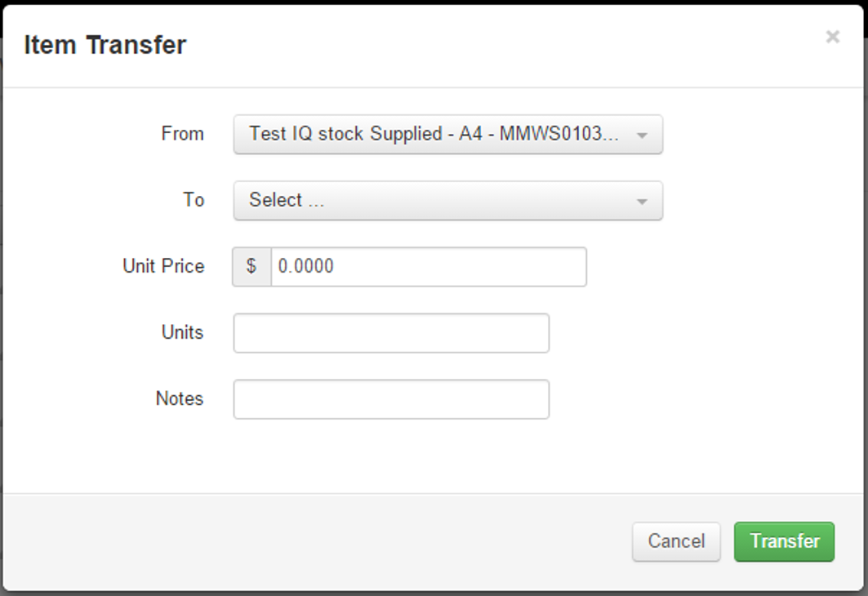This screenshot has height=596, width=868.
Task: Click the selected Test IQ stock Supplied text
Action: (433, 134)
